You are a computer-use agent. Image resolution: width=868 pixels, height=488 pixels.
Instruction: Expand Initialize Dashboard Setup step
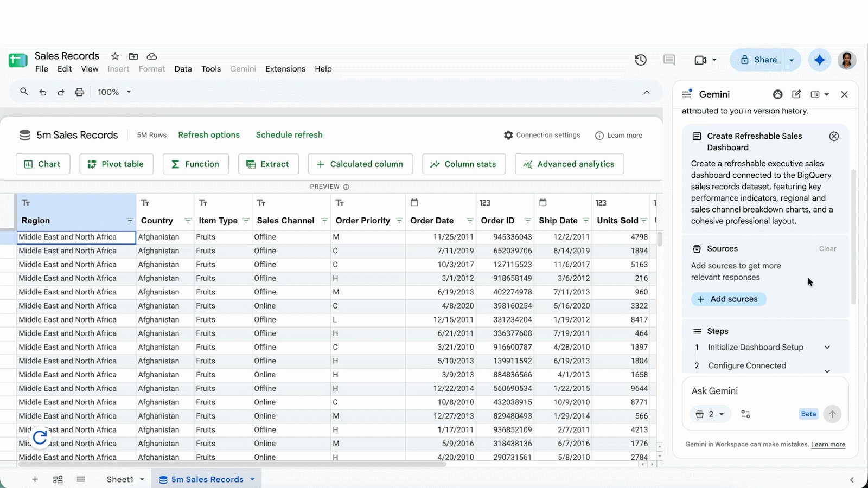[827, 348]
